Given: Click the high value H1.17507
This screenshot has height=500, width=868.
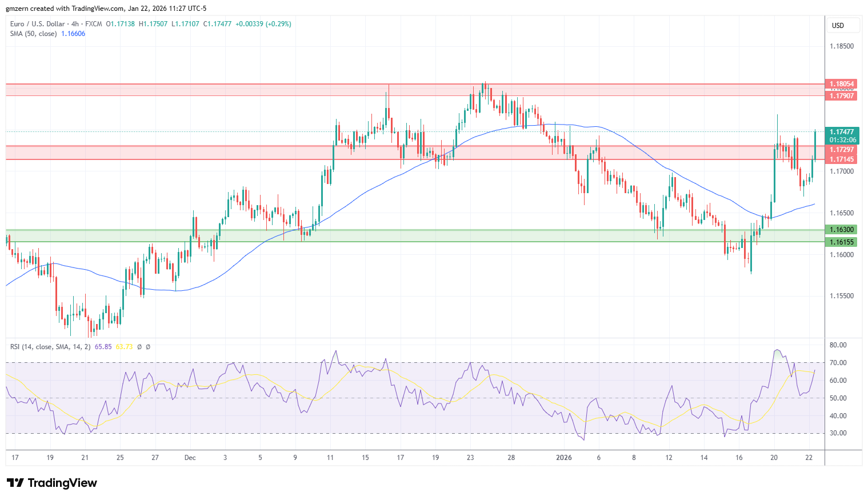Looking at the screenshot, I should (154, 24).
